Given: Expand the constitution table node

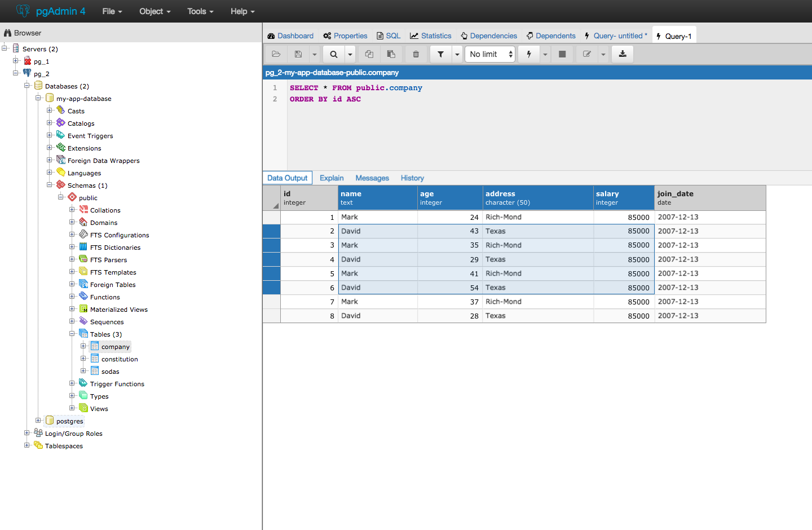Looking at the screenshot, I should pyautogui.click(x=82, y=359).
